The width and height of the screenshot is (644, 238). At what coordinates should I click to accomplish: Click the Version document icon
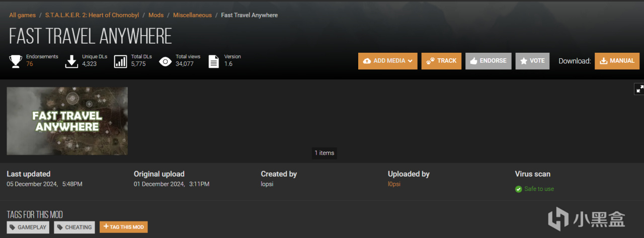click(x=214, y=62)
